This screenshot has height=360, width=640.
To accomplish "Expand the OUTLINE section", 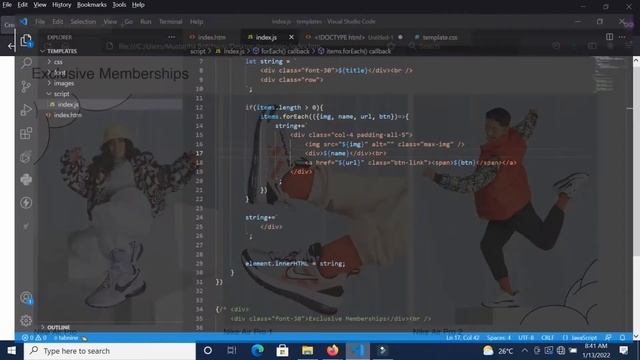I will click(x=58, y=327).
